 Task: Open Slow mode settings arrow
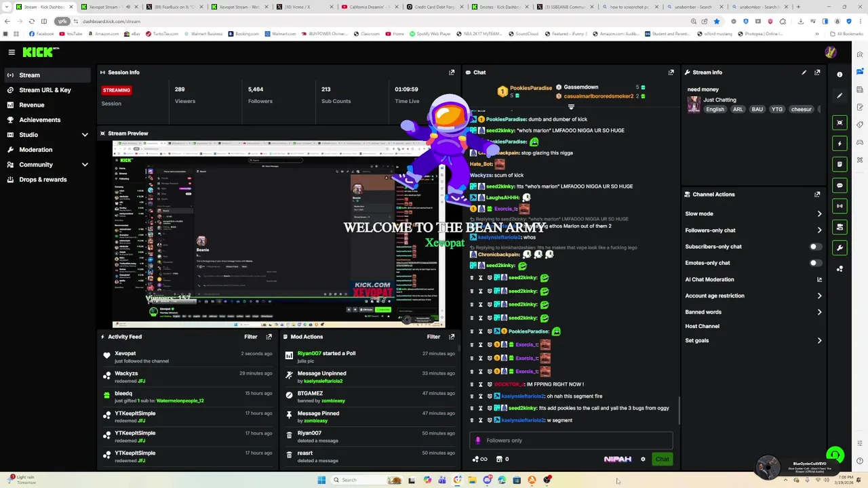819,213
